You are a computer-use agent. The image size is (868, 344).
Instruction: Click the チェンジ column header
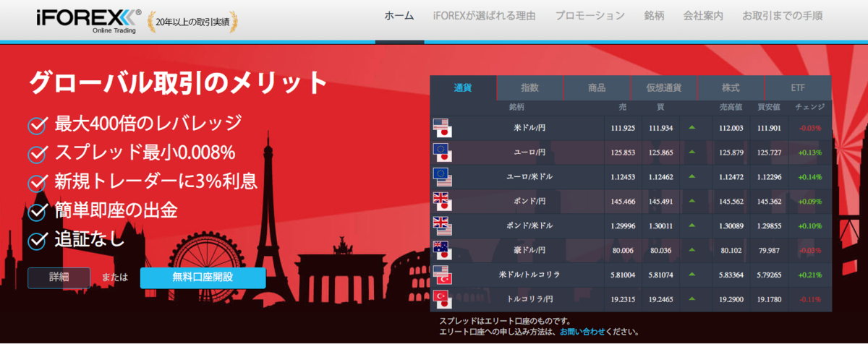809,107
